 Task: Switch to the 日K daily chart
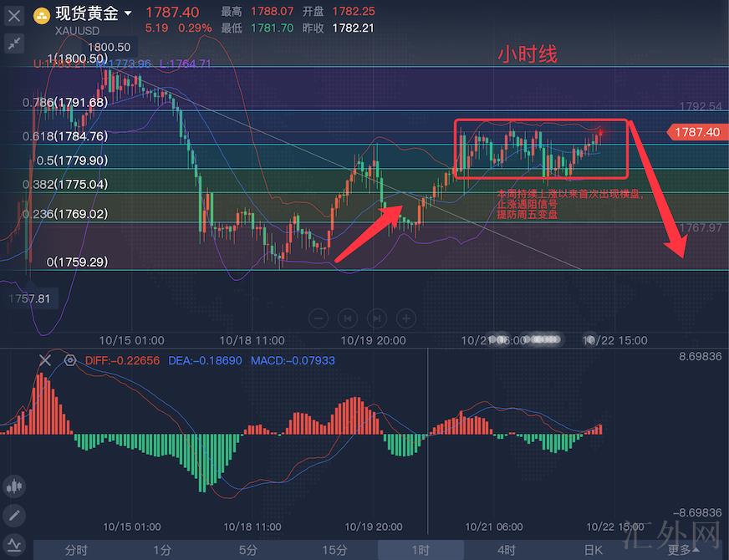[592, 550]
